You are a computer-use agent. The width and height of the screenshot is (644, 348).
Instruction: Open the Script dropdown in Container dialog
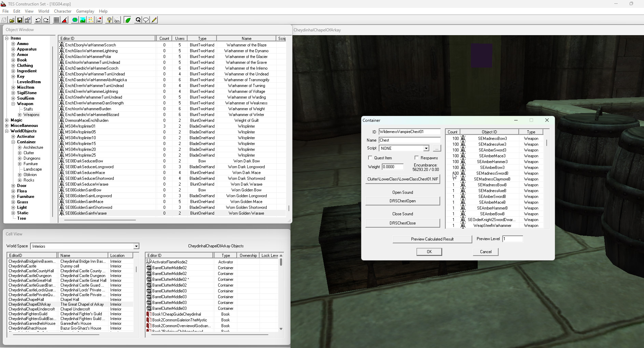click(x=426, y=148)
